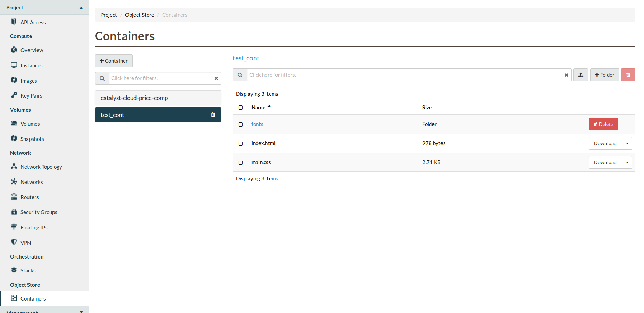Click the Security Groups padlock icon
This screenshot has width=644, height=313.
[x=14, y=212]
